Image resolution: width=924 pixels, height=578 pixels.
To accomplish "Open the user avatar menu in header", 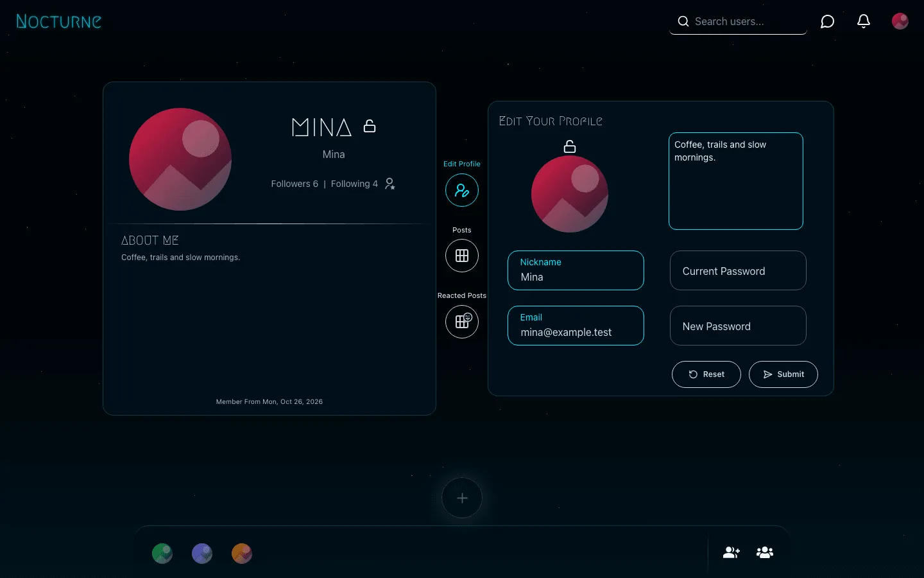I will tap(900, 21).
